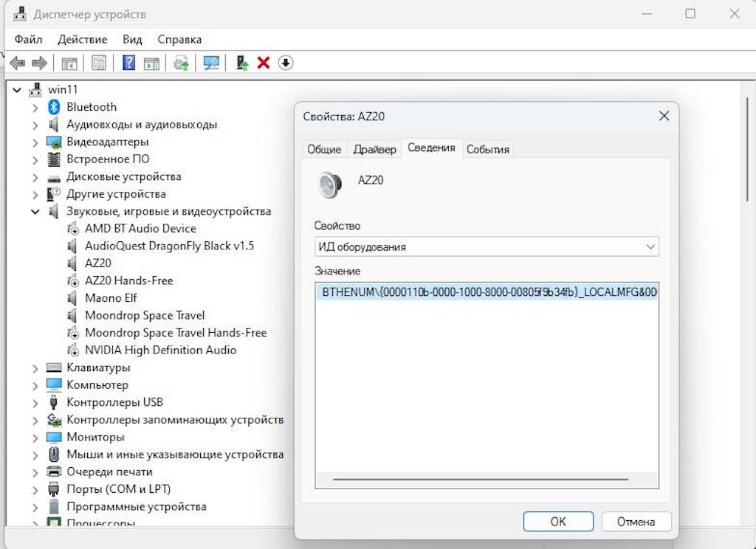This screenshot has height=549, width=756.
Task: Switch to the События tab
Action: click(x=487, y=149)
